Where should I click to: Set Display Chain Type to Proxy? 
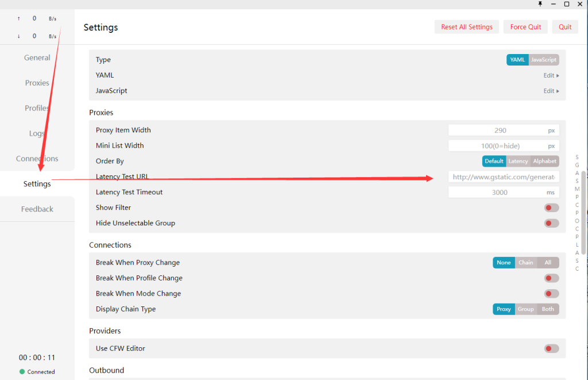504,309
